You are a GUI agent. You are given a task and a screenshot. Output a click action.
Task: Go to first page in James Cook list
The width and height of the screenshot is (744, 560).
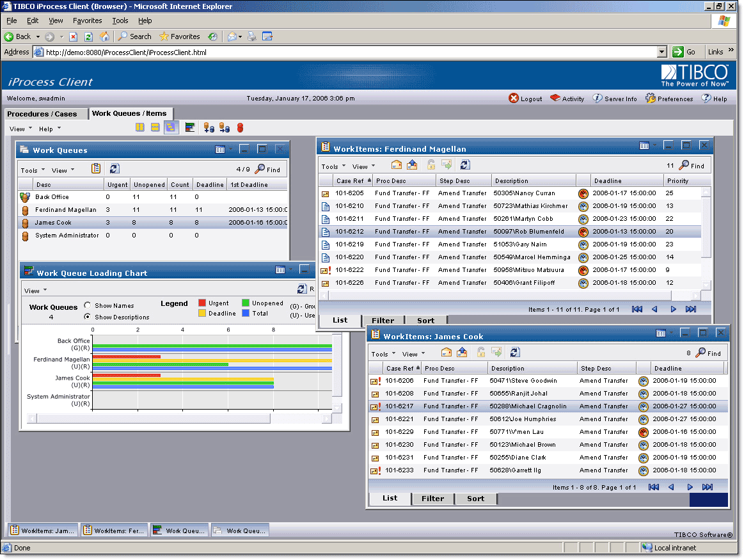pyautogui.click(x=654, y=487)
